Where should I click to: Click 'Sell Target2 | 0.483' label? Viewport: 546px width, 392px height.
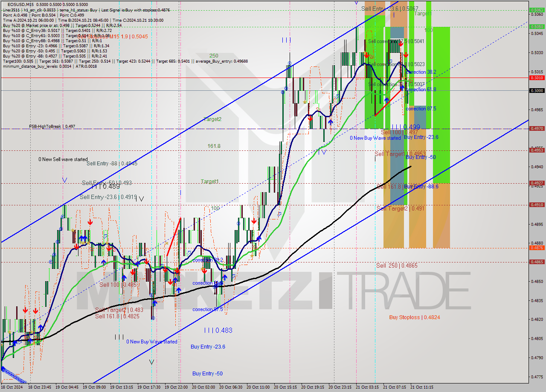point(119,310)
